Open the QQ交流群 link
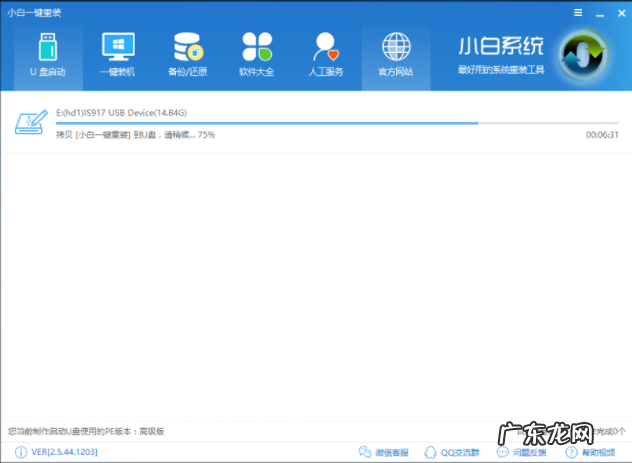Image resolution: width=632 pixels, height=463 pixels. click(x=460, y=453)
